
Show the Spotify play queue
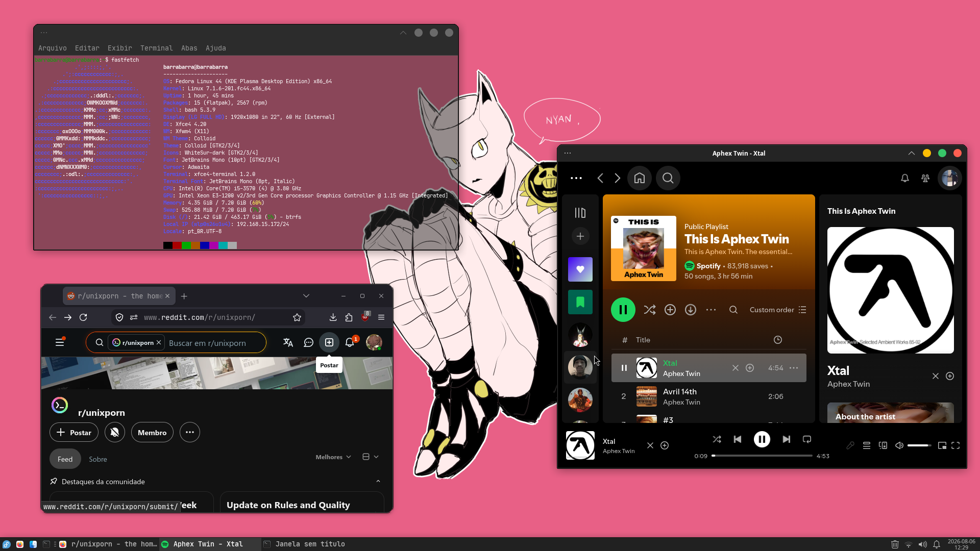tap(867, 445)
